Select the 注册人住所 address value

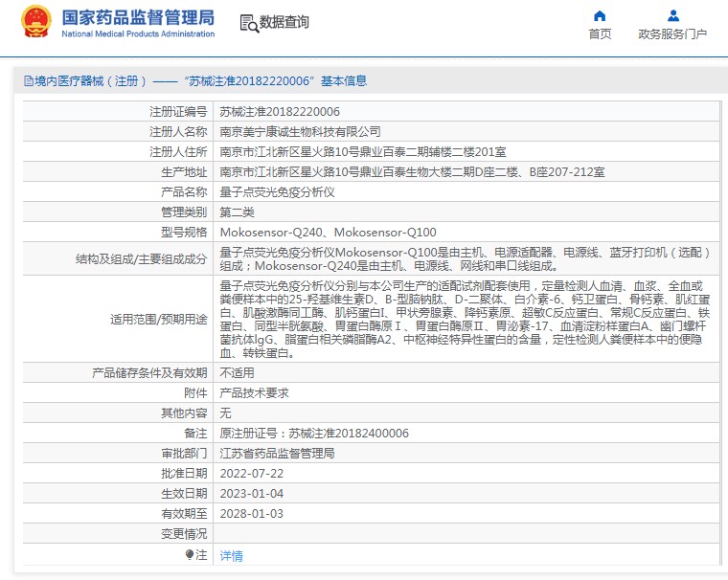[363, 152]
